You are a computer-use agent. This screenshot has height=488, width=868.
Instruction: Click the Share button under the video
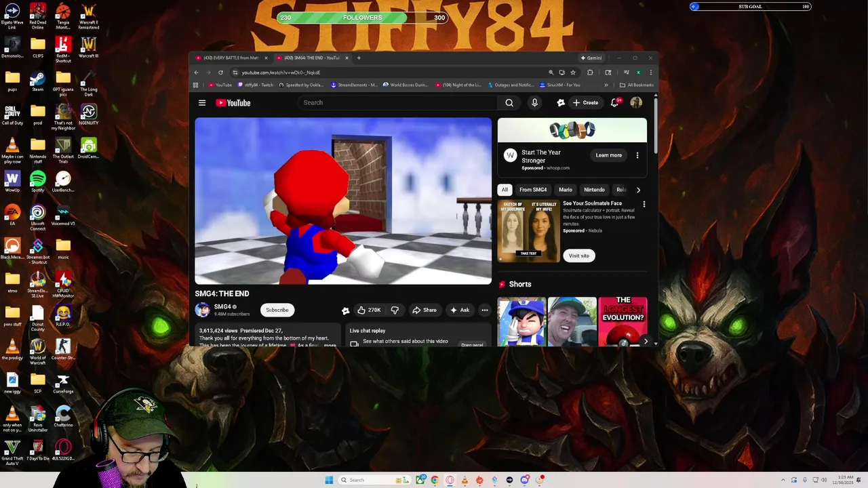click(425, 310)
